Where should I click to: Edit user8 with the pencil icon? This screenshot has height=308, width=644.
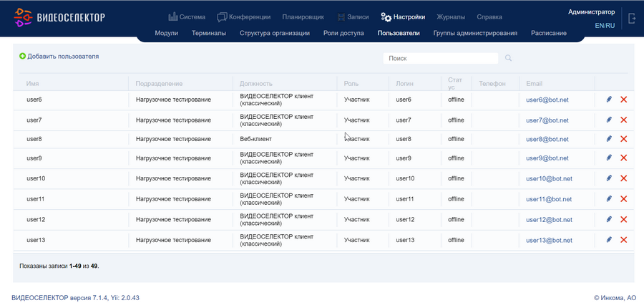[609, 139]
